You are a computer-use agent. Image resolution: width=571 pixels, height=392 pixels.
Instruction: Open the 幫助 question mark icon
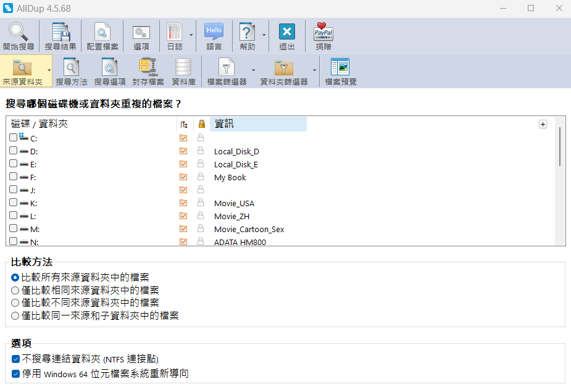[247, 31]
